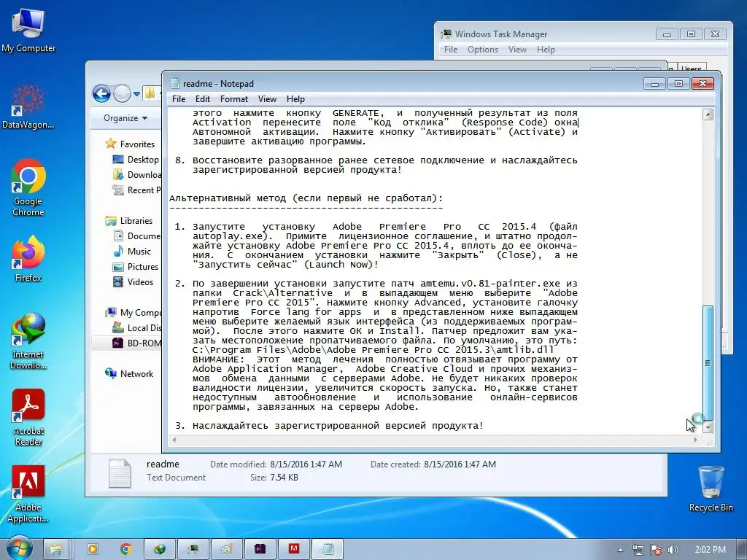Click the network tray icon
The width and height of the screenshot is (747, 560).
(x=638, y=550)
